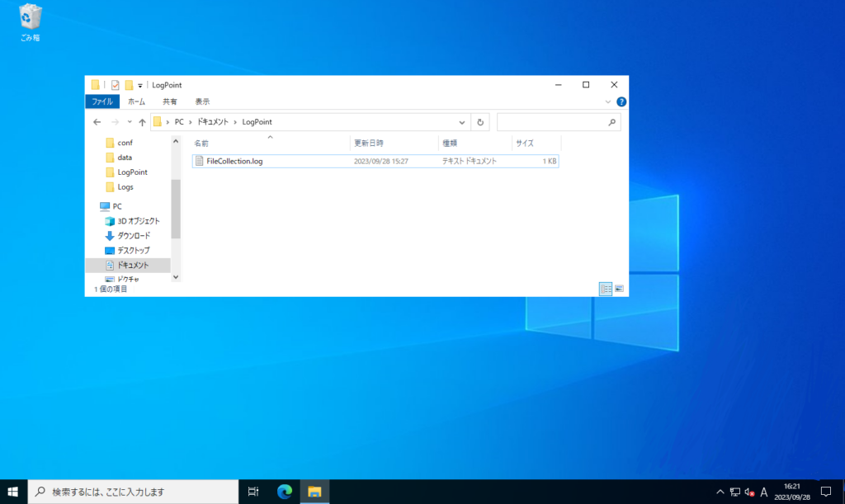Image resolution: width=845 pixels, height=504 pixels.
Task: Open Task View from the taskbar
Action: tap(253, 492)
